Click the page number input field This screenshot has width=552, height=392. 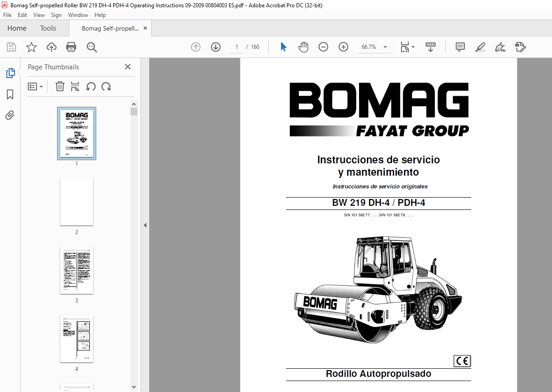(237, 47)
